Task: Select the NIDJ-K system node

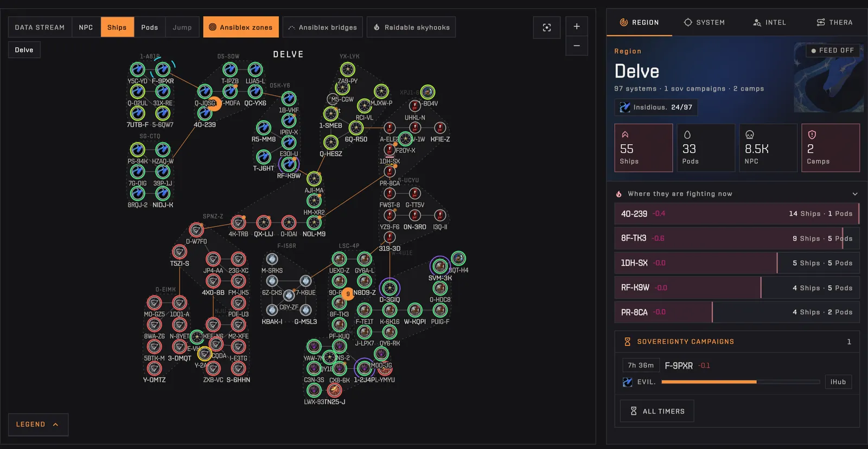Action: coord(163,194)
